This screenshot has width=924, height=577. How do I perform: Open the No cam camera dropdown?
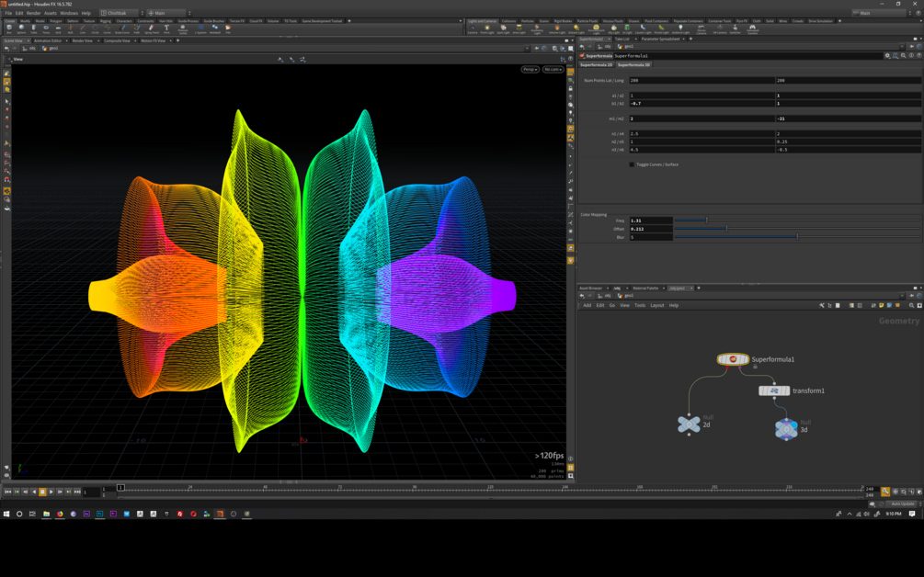pyautogui.click(x=553, y=69)
